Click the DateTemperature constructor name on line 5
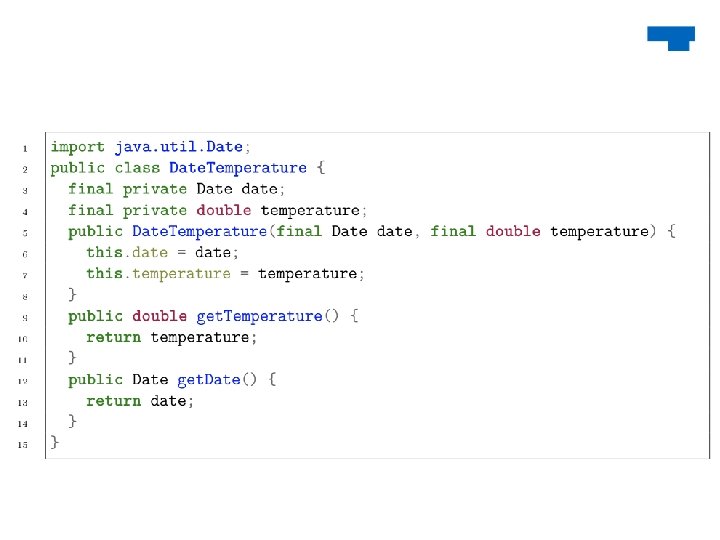This screenshot has height=540, width=720. pos(200,231)
